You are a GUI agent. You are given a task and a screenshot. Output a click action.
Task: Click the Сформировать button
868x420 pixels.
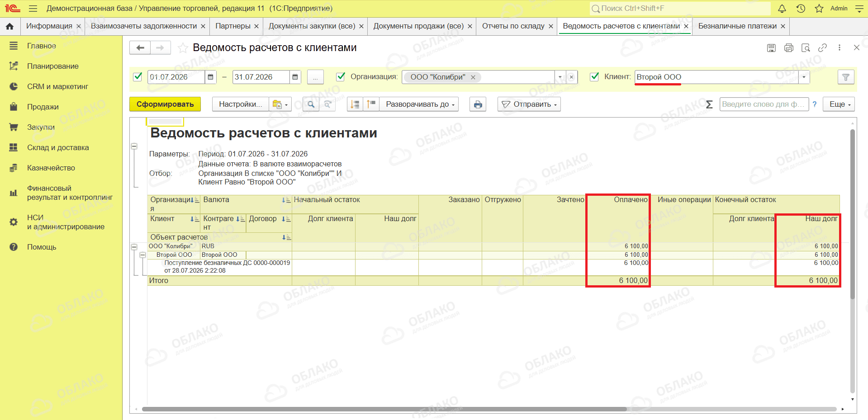[165, 104]
